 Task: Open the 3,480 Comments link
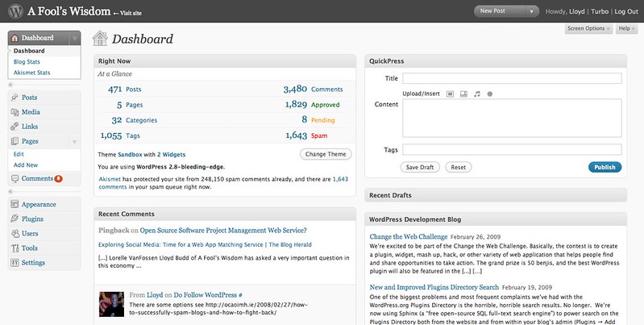tap(313, 90)
